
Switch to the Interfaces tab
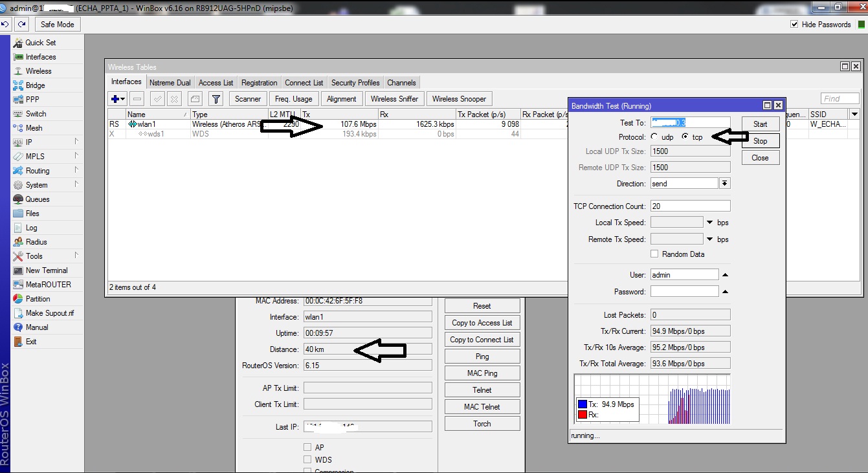pyautogui.click(x=126, y=82)
